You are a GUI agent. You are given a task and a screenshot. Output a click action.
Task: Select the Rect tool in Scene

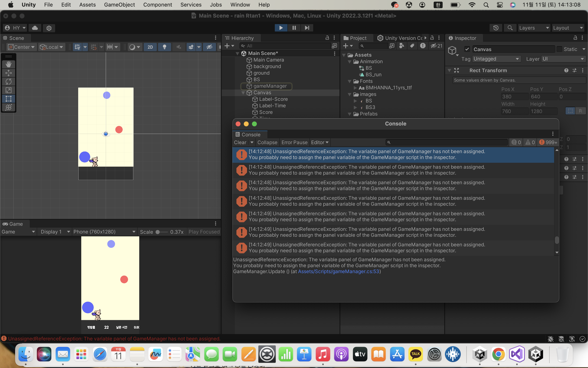(9, 99)
